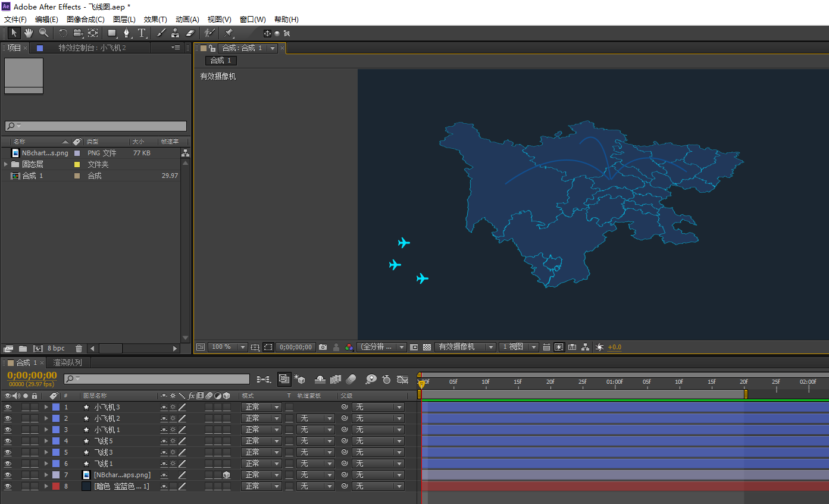Select the Clone Stamp tool
Image resolution: width=829 pixels, height=504 pixels.
(x=176, y=33)
